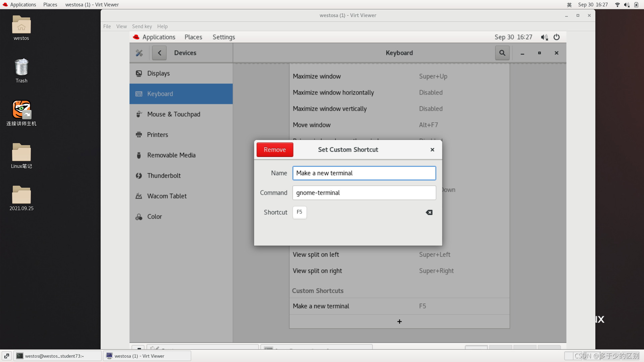644x362 pixels.
Task: Click the guest volume icon
Action: pos(544,37)
